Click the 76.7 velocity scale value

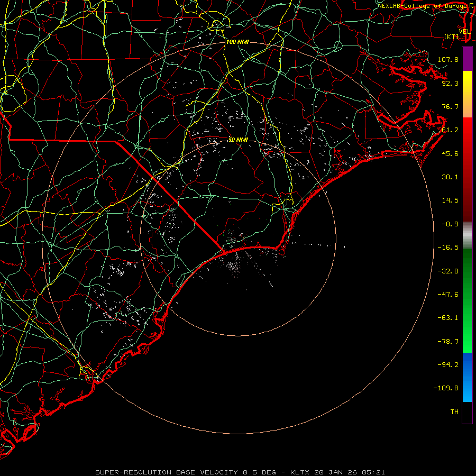[x=450, y=106]
